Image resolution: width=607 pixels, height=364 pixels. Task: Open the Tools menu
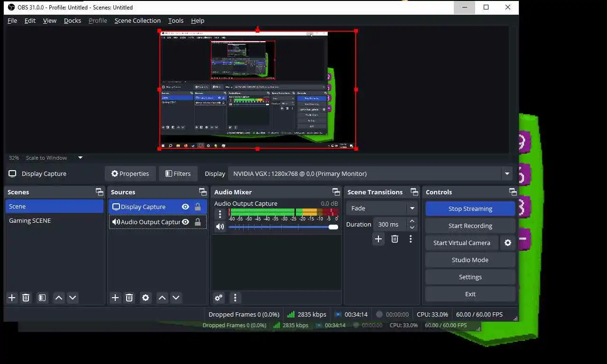(175, 20)
